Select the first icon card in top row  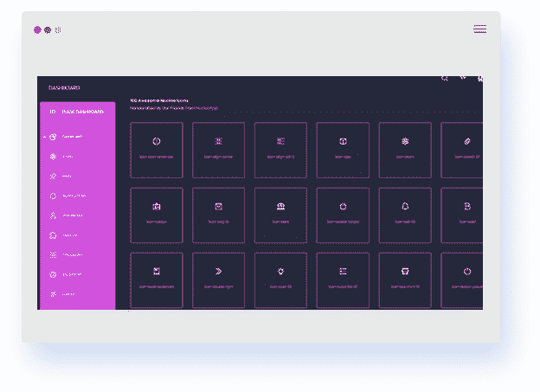click(x=157, y=149)
